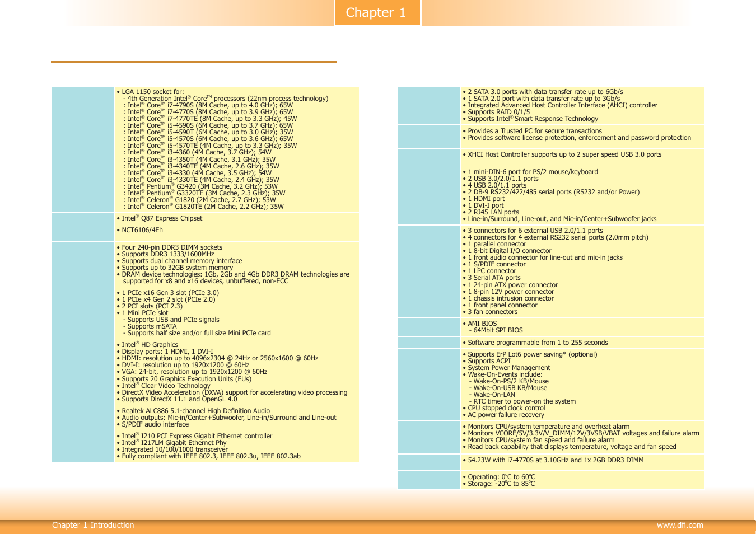Click 'Storage: -20°C to 85°C' line

pos(498,484)
